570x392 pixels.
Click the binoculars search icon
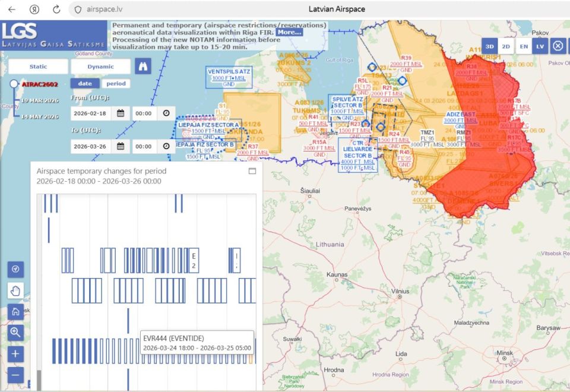[x=142, y=67]
